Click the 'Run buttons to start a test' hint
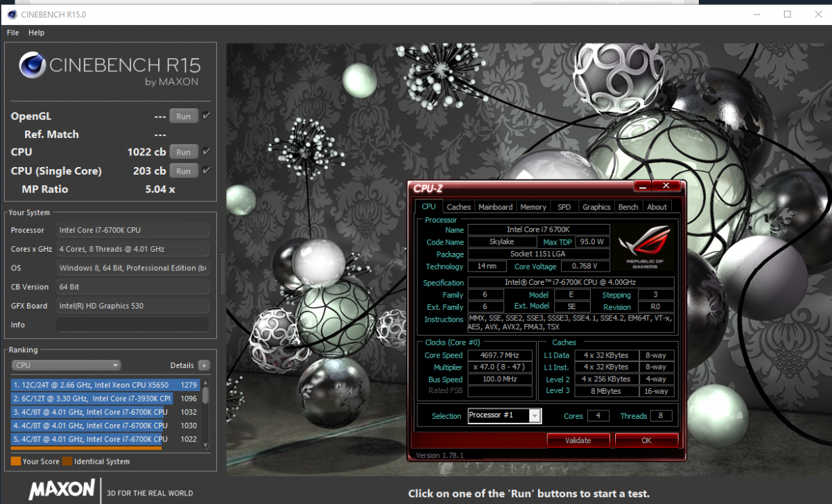This screenshot has width=832, height=504. point(529,494)
